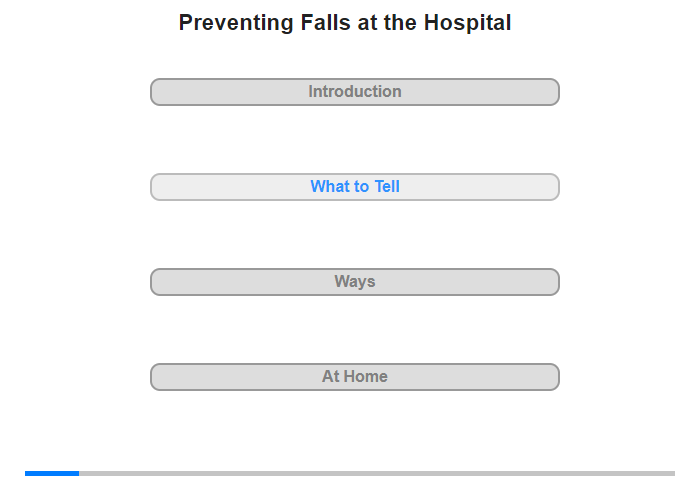Image resolution: width=700 pixels, height=480 pixels.
Task: Choose the highlighted What to Tell item
Action: pyautogui.click(x=355, y=187)
